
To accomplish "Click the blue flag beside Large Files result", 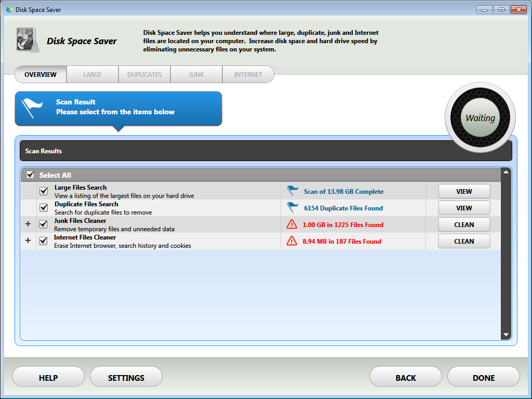I will [292, 191].
